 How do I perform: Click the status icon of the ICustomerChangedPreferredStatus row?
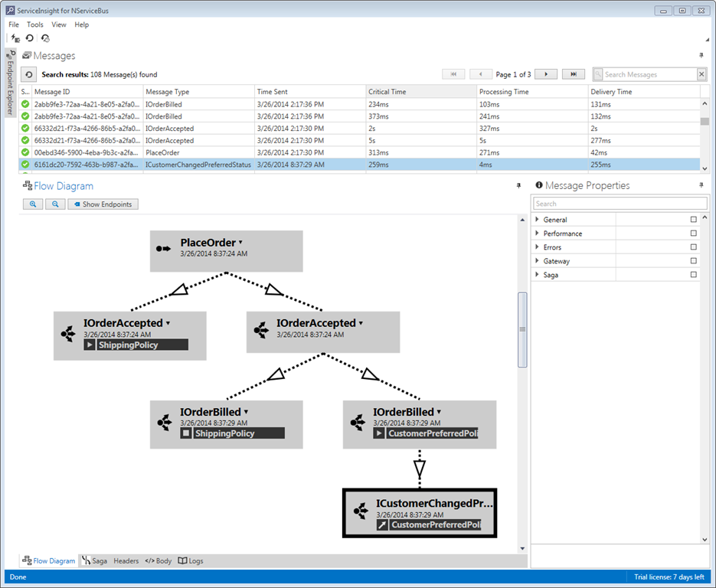(x=25, y=165)
